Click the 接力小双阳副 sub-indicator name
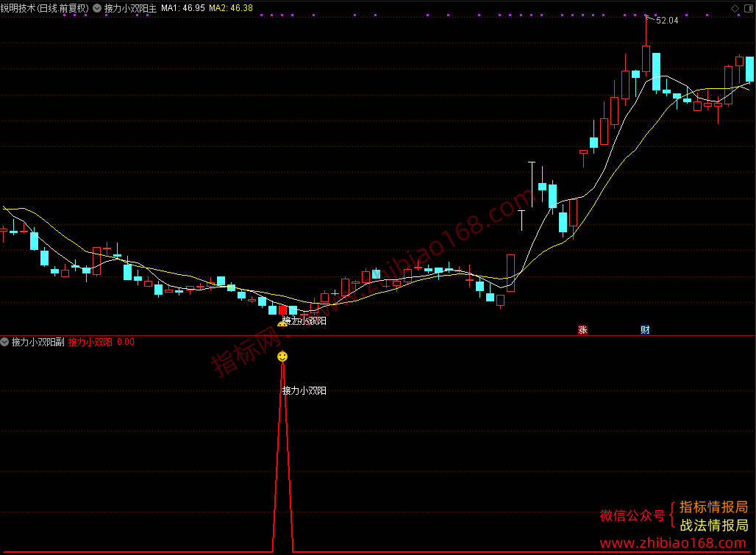756x555 pixels. click(x=38, y=342)
